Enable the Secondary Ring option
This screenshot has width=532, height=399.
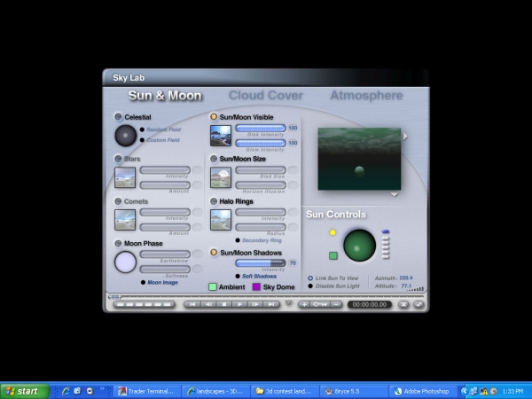[259, 240]
